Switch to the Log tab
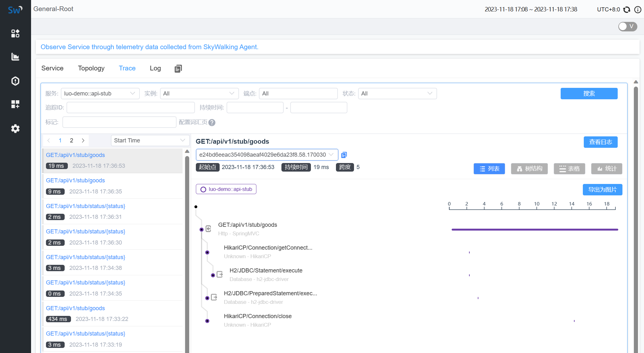644x353 pixels. click(155, 68)
